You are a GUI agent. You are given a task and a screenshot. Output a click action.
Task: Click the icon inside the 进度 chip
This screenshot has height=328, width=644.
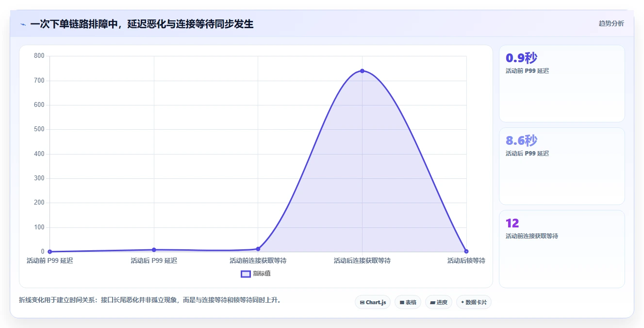[x=432, y=303]
